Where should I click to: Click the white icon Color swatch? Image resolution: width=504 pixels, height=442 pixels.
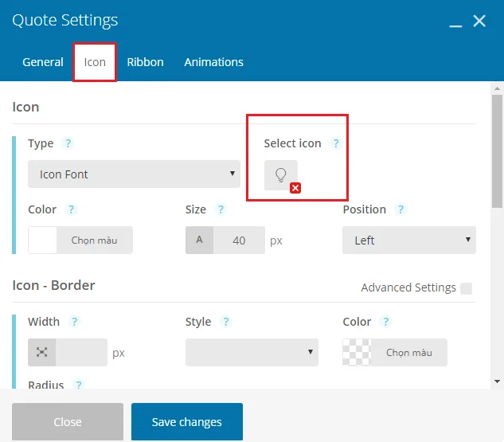tap(42, 241)
